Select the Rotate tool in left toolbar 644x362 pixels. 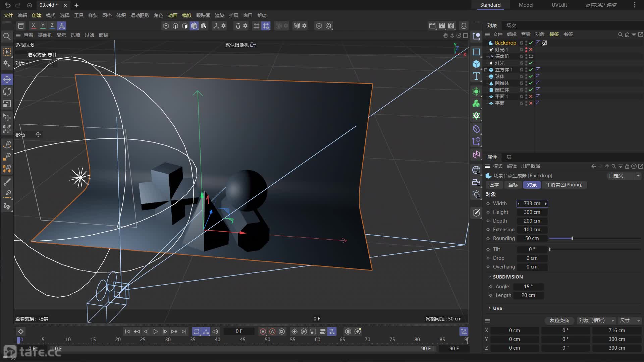(7, 92)
